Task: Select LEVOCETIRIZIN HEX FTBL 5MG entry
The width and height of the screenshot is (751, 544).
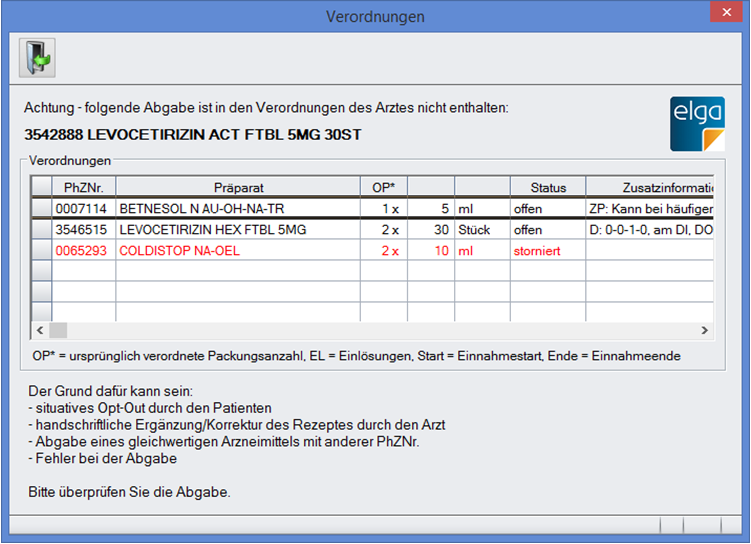Action: [x=238, y=230]
